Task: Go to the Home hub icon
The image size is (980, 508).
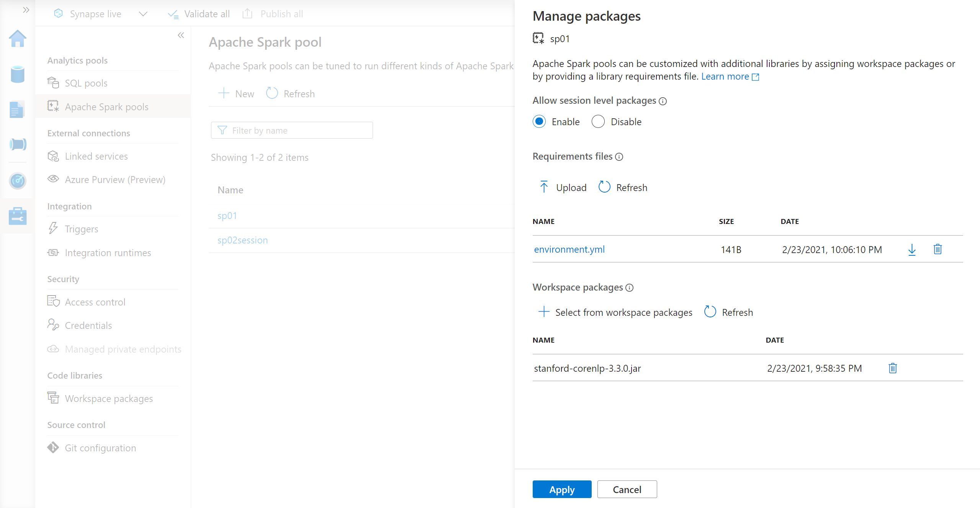Action: click(18, 39)
